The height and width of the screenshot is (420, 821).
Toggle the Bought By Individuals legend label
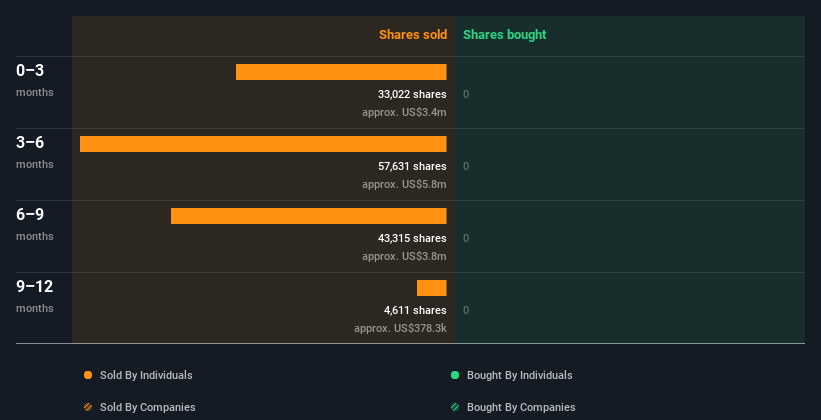click(x=519, y=375)
